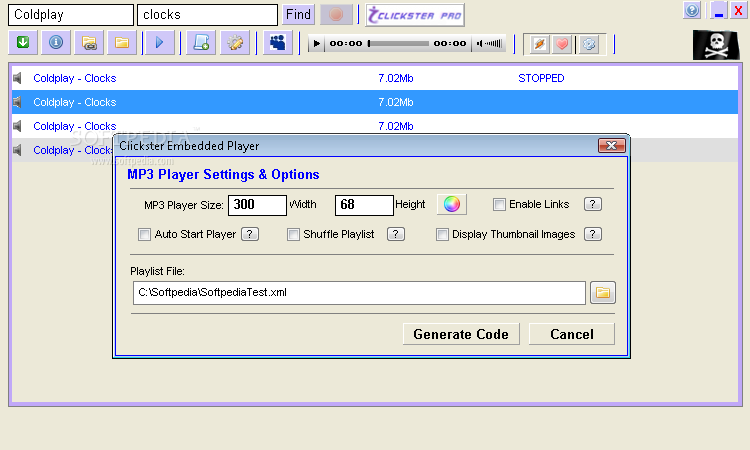Click the speaker icon of the highlighted row
The width and height of the screenshot is (750, 450).
pyautogui.click(x=17, y=102)
